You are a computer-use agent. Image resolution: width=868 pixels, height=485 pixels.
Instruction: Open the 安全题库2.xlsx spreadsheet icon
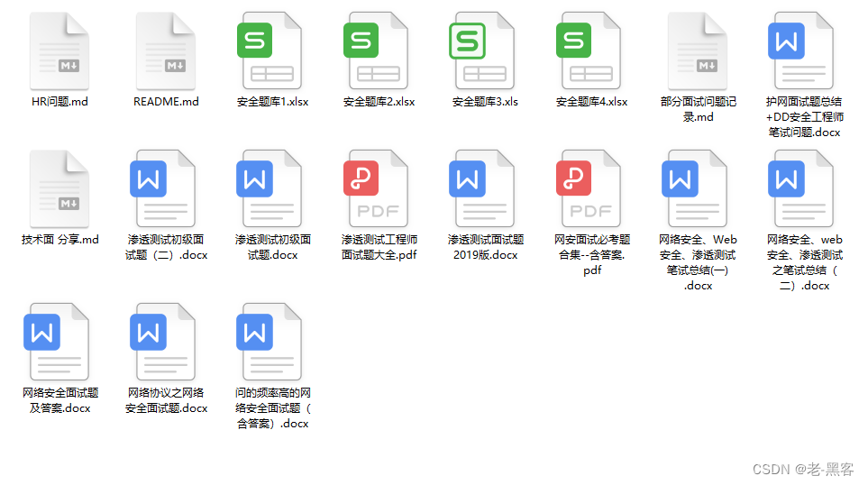pyautogui.click(x=376, y=51)
